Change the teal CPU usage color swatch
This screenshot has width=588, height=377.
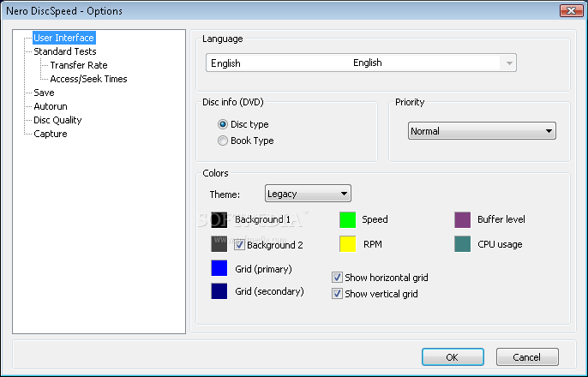tap(462, 244)
